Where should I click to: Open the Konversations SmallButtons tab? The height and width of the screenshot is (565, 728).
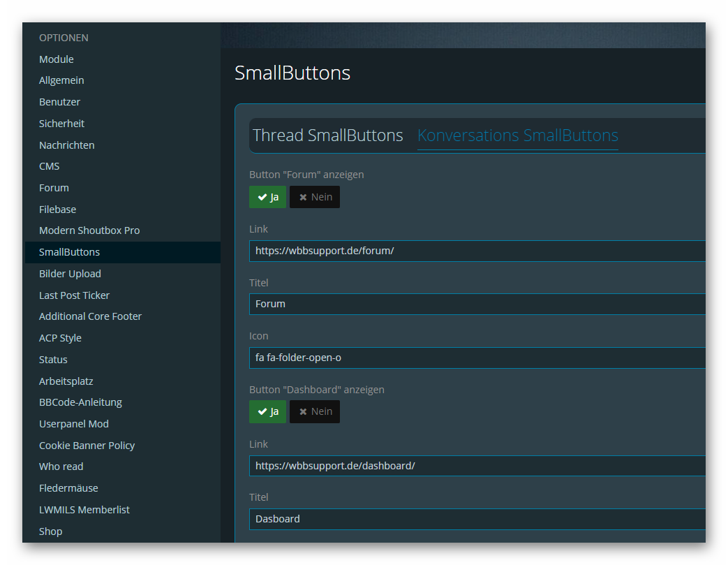pyautogui.click(x=517, y=135)
